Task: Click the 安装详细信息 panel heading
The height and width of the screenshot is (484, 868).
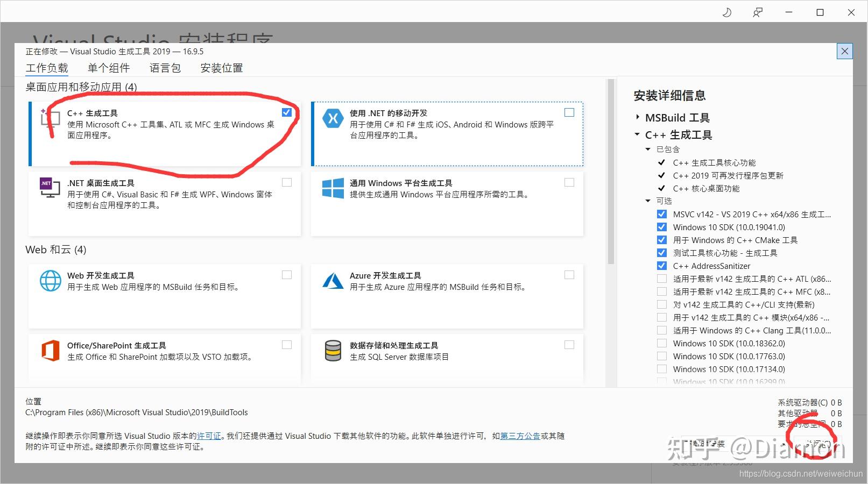Action: pyautogui.click(x=669, y=96)
